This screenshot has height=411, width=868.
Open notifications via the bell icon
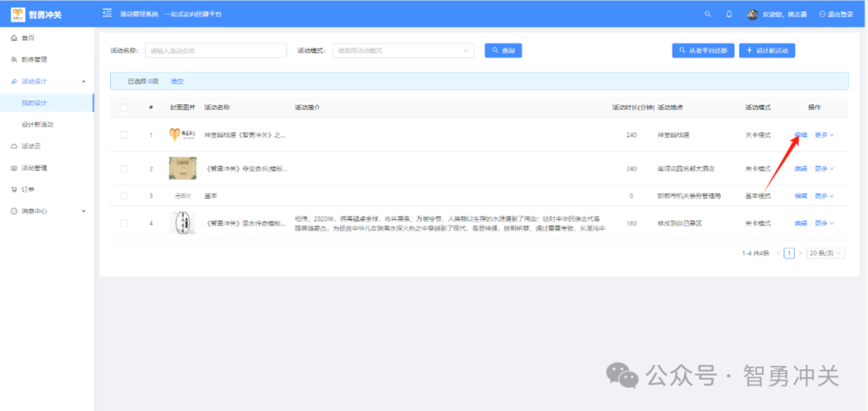[x=729, y=14]
